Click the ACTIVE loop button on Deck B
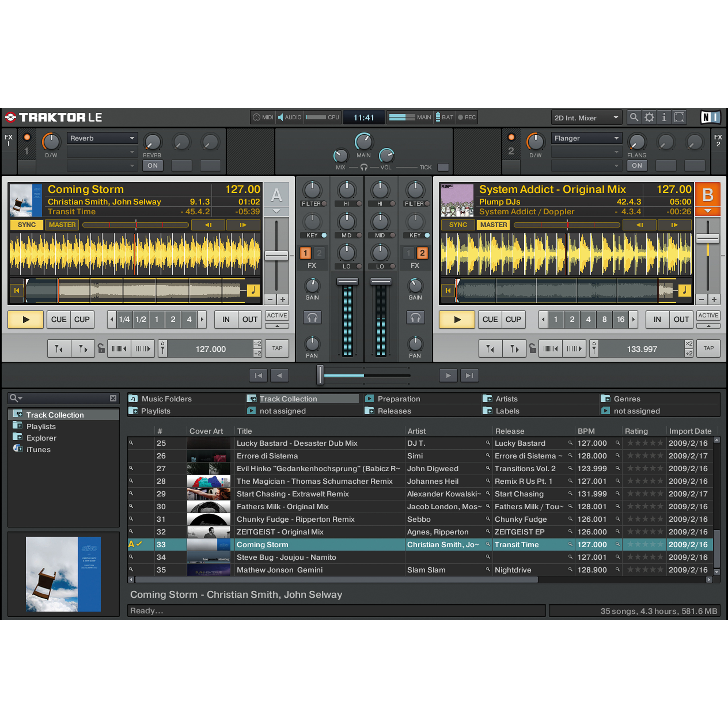 click(x=709, y=315)
